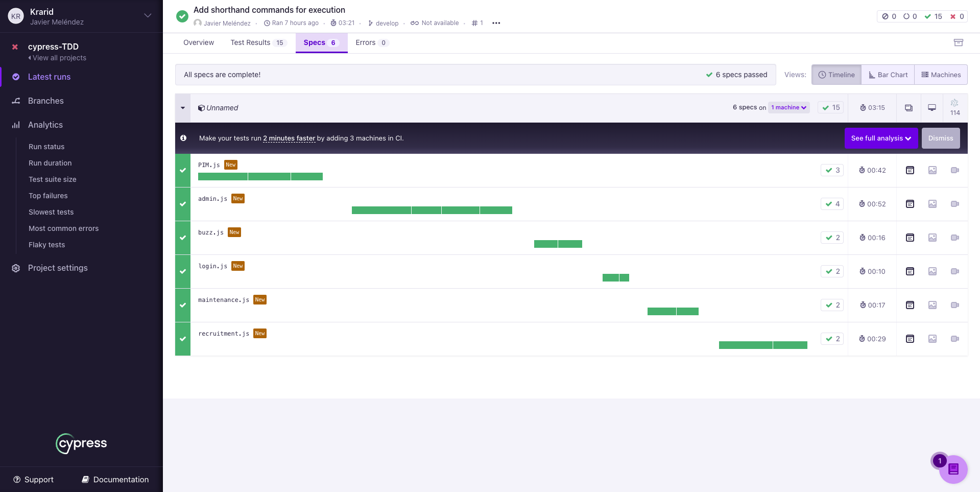Open the output icon for maintenance.js

click(910, 305)
